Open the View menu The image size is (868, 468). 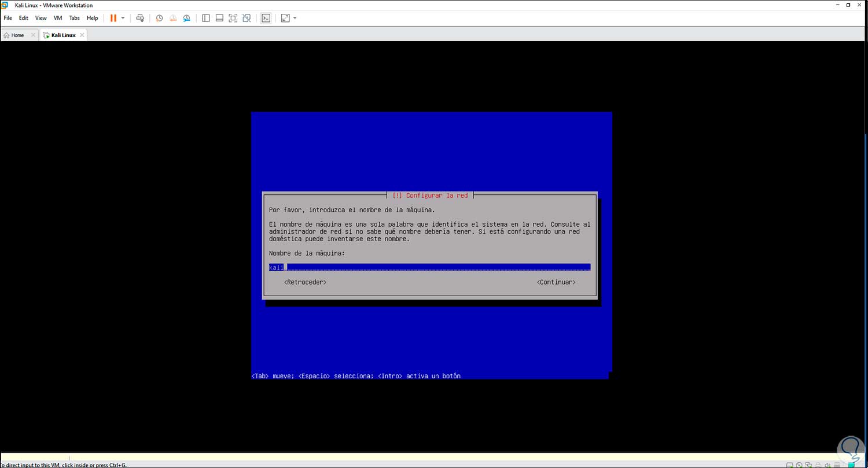pos(41,18)
